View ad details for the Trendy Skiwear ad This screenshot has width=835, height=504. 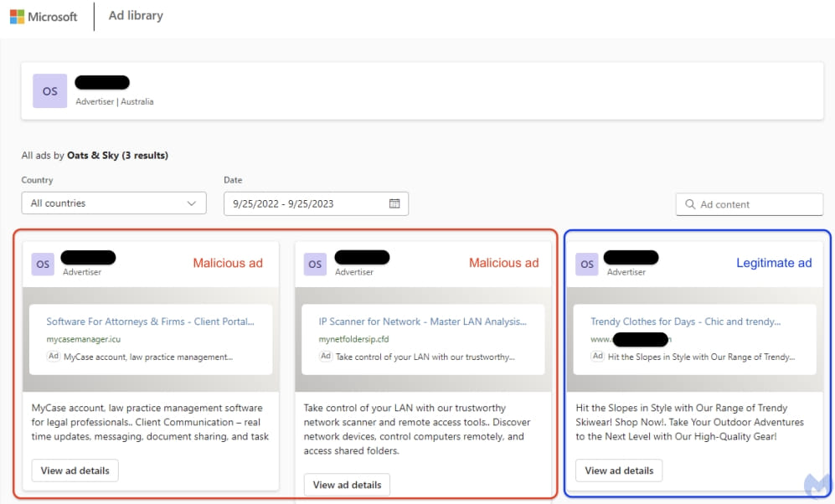coord(619,471)
